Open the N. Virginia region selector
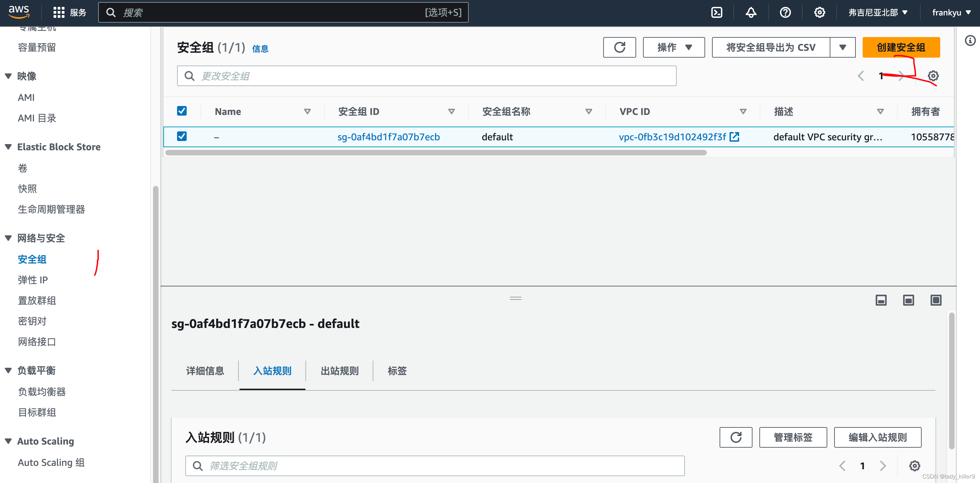The image size is (980, 483). pos(878,13)
